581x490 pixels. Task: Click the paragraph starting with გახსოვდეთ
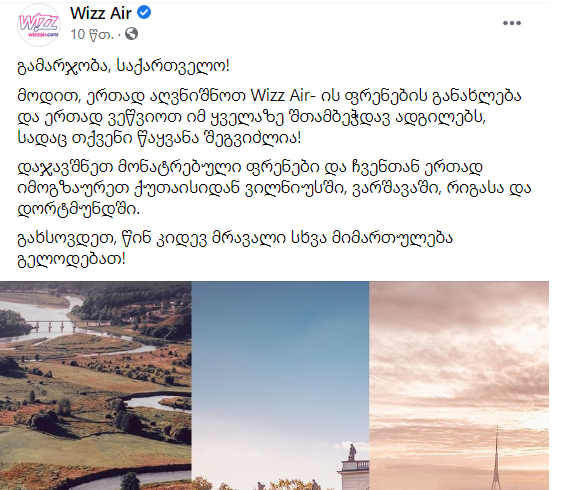[235, 248]
